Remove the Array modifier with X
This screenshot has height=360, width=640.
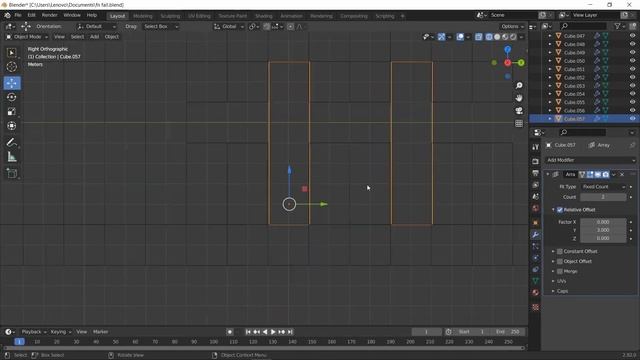point(622,175)
